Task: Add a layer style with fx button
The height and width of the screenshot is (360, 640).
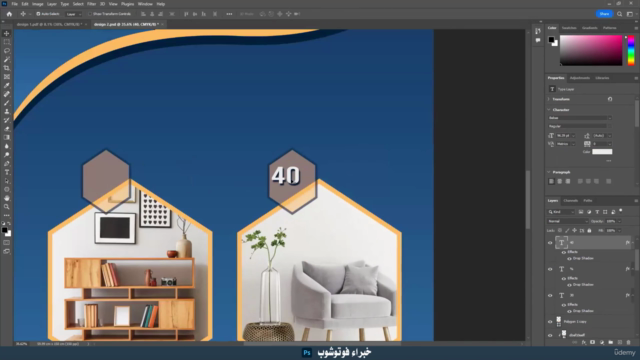Action: (x=584, y=342)
